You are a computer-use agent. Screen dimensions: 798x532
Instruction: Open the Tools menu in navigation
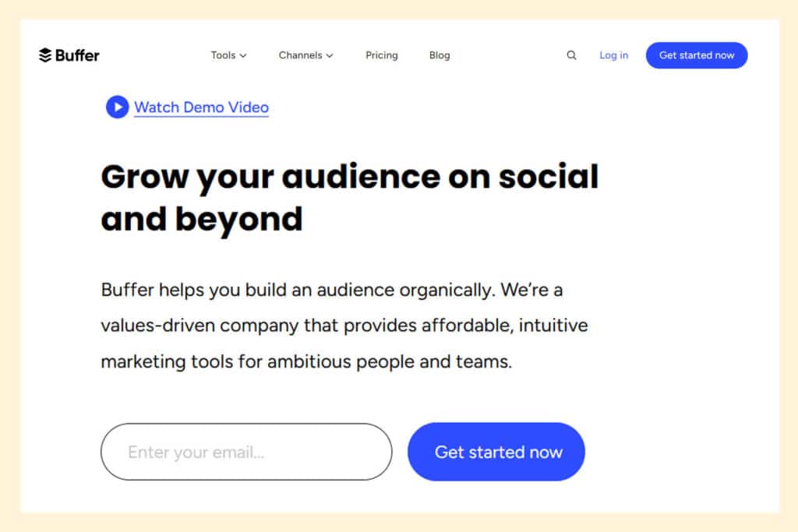pos(223,55)
